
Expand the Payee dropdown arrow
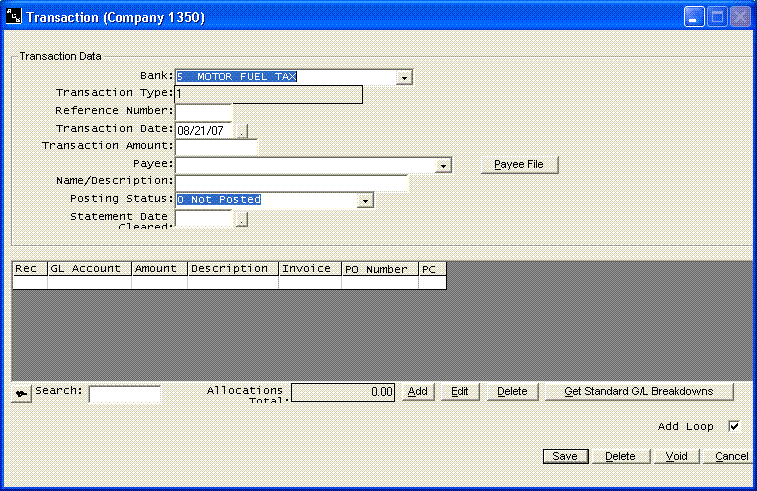(444, 165)
